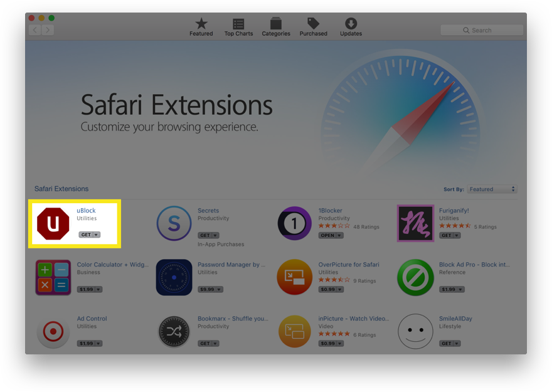This screenshot has width=552, height=392.
Task: Click the Ad Control app icon
Action: click(x=53, y=332)
